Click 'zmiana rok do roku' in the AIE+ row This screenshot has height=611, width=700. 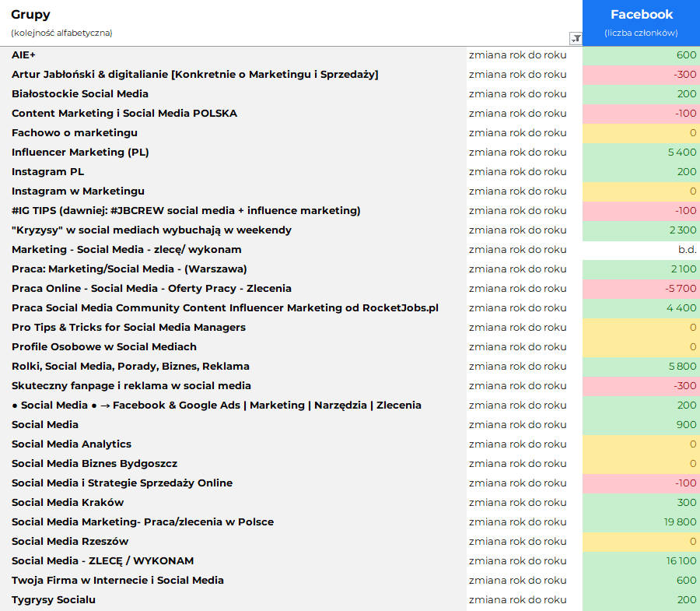tap(517, 55)
